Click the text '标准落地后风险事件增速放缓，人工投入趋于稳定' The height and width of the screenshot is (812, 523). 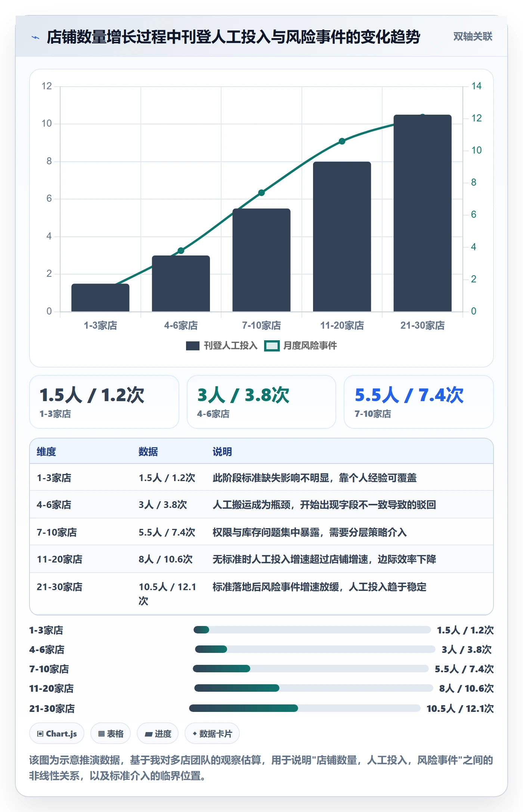coord(319,587)
